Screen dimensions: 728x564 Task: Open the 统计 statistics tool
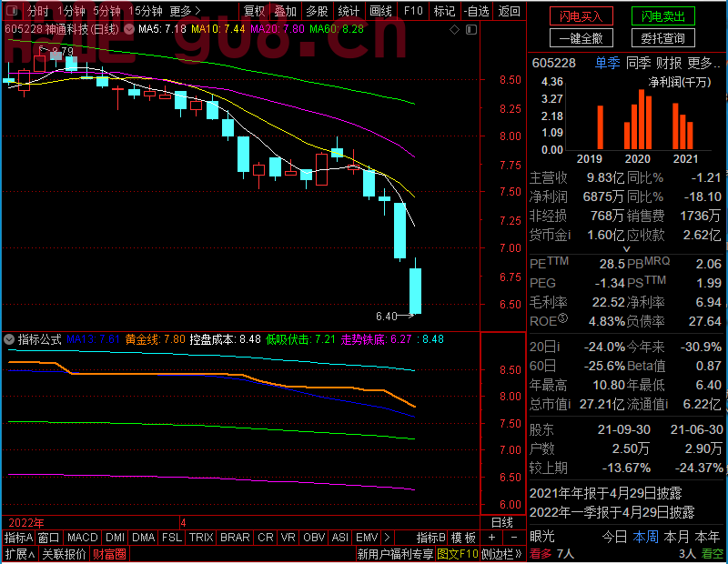(x=349, y=11)
